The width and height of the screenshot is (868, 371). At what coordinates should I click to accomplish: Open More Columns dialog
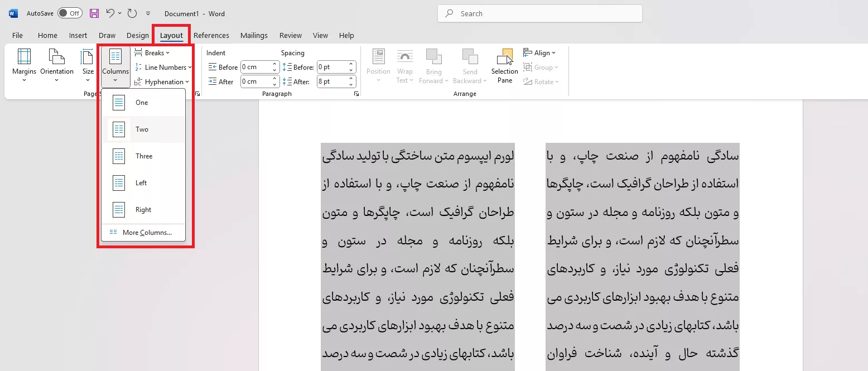143,233
